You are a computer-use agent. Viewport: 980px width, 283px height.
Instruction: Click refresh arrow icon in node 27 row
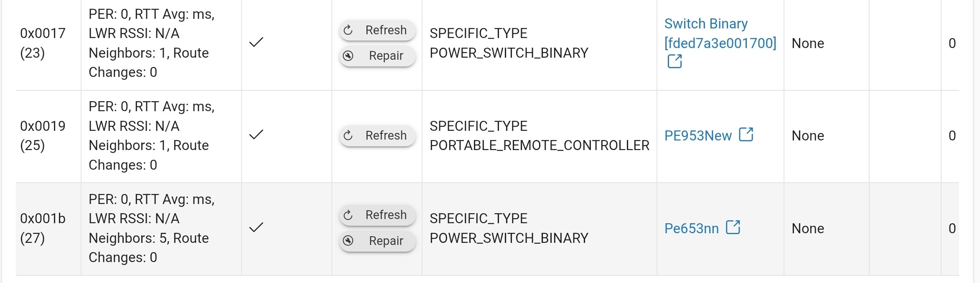(x=348, y=215)
